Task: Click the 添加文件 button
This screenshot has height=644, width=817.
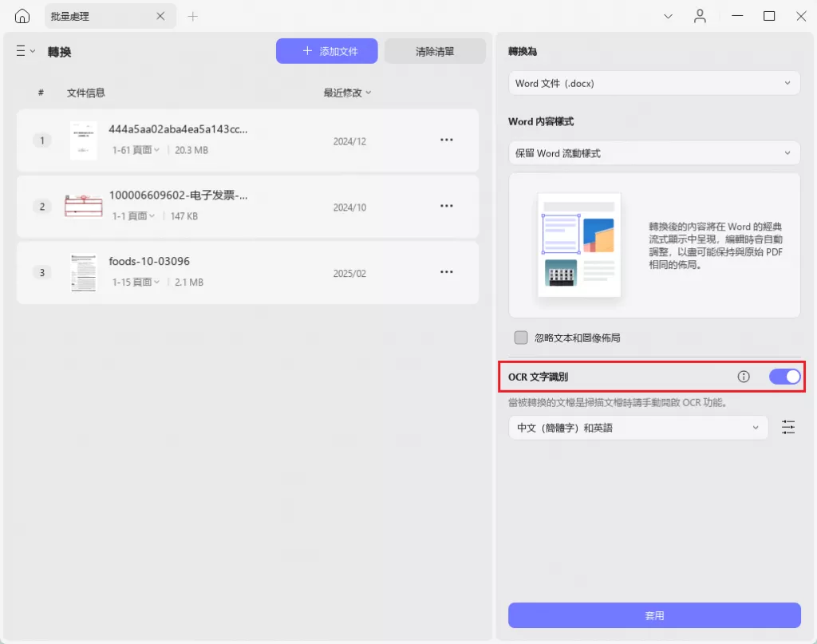Action: [x=326, y=51]
